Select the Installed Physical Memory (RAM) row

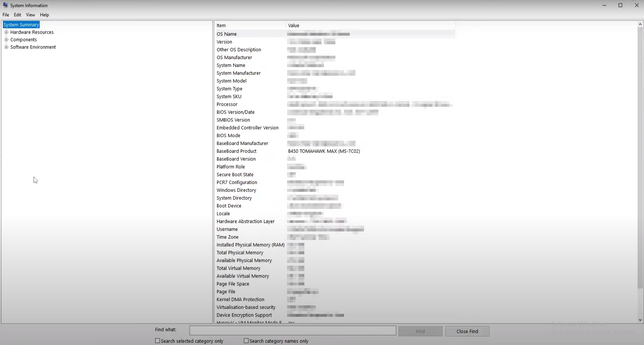pos(335,245)
